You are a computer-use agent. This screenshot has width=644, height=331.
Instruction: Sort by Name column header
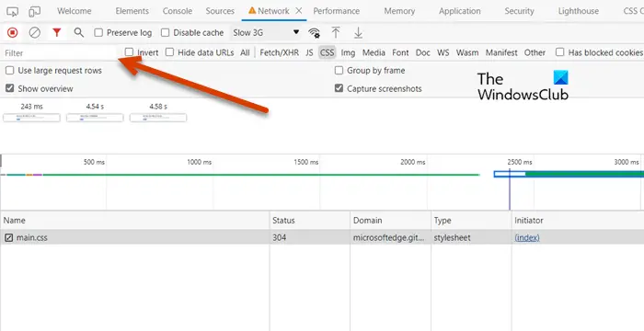pos(134,221)
